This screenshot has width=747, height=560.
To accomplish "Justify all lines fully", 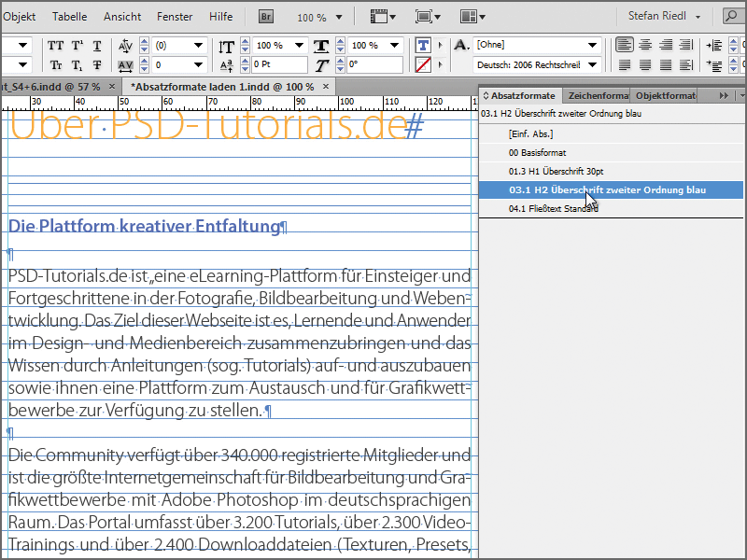I will [666, 64].
